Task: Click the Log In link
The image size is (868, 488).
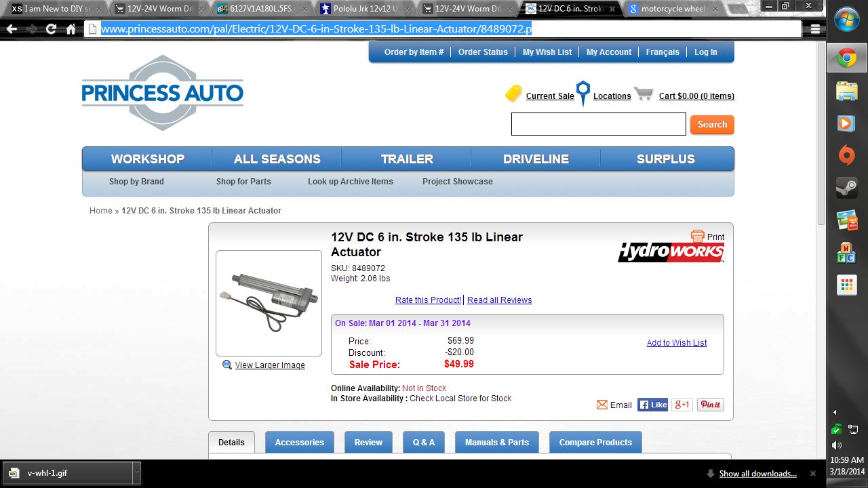Action: (706, 52)
